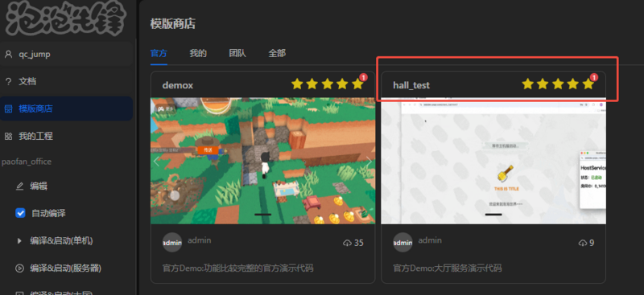
Task: Switch to the 官方 tab
Action: tap(159, 53)
